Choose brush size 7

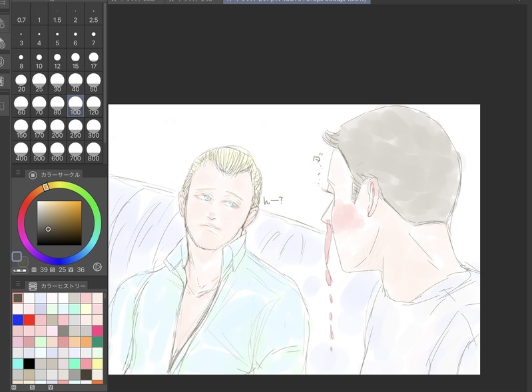click(x=93, y=38)
